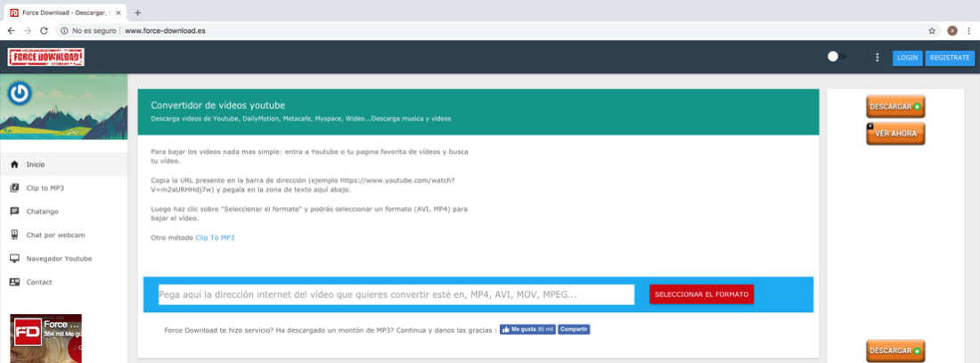Open Navegador Youtube in sidebar
Viewport: 980px width, 363px height.
point(64,259)
